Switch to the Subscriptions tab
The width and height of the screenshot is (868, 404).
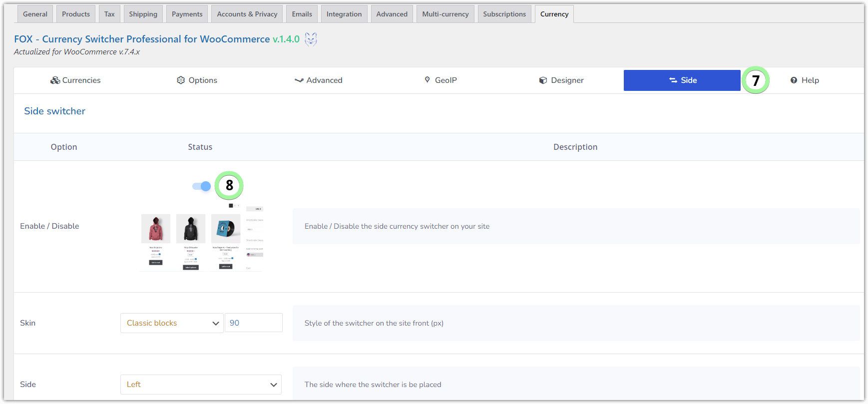(x=504, y=14)
